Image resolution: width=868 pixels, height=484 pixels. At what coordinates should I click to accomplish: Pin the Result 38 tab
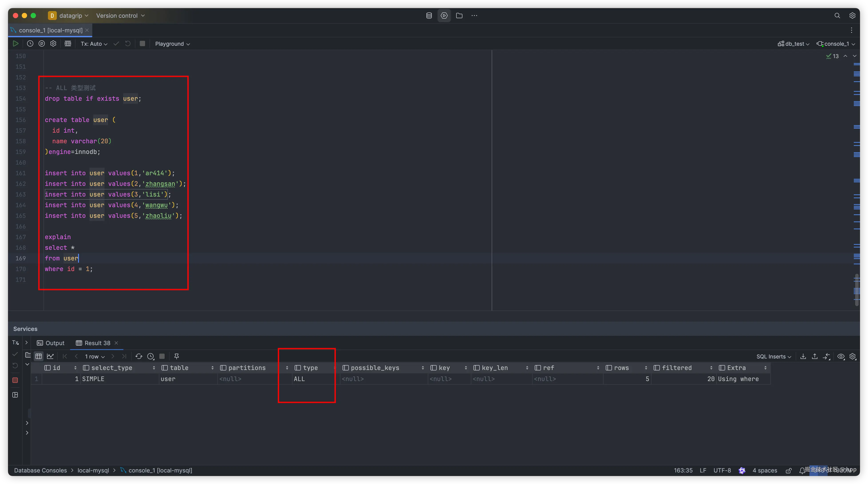click(177, 356)
